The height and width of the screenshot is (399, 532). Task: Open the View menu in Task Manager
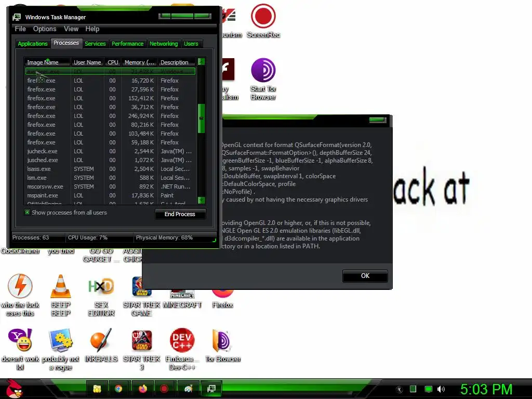click(71, 29)
